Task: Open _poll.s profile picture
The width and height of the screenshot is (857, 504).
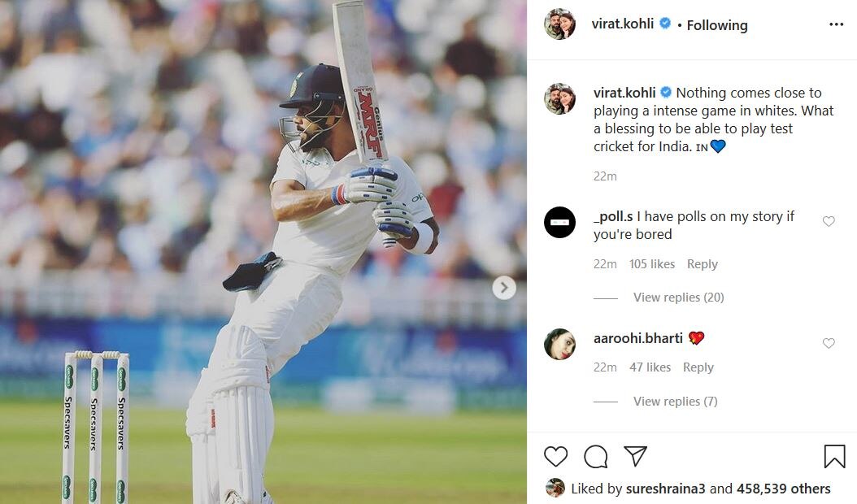Action: (x=559, y=222)
